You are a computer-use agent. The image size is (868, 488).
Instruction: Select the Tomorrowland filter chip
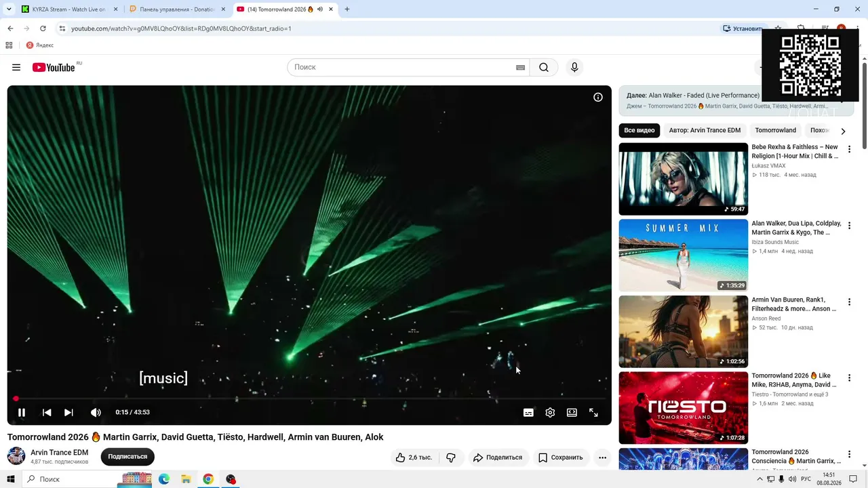(x=775, y=130)
